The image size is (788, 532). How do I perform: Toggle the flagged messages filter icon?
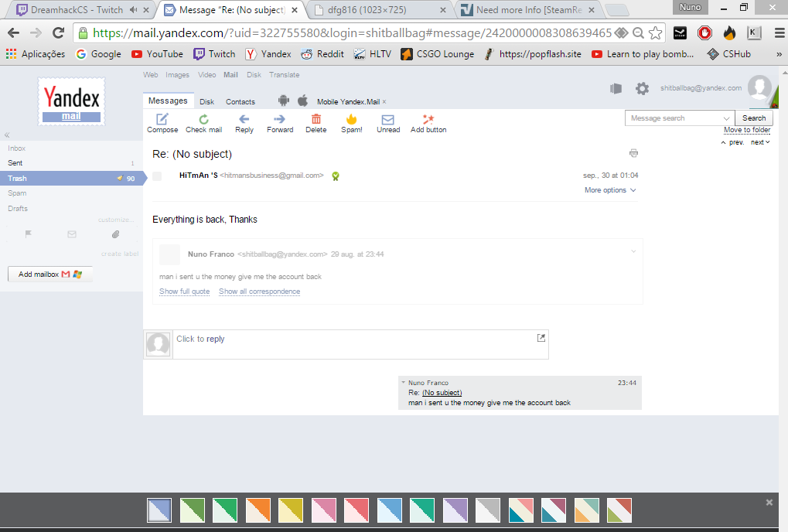point(29,234)
